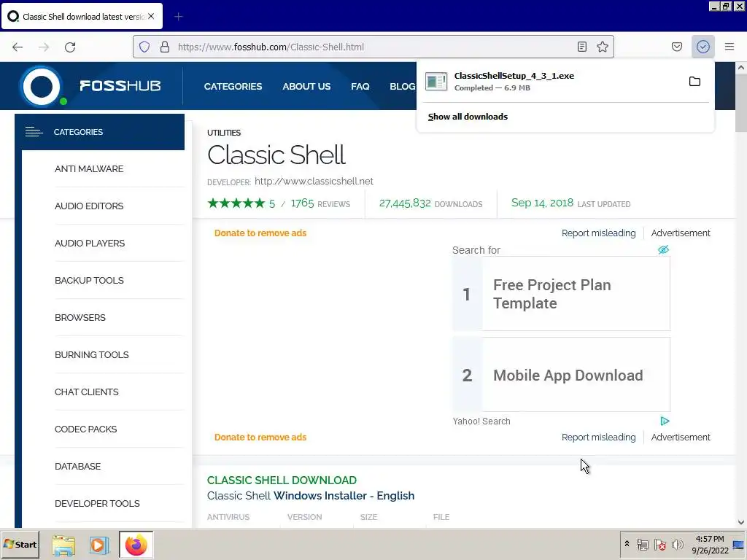The width and height of the screenshot is (747, 560).
Task: Click the red flag action center icon
Action: click(x=659, y=545)
